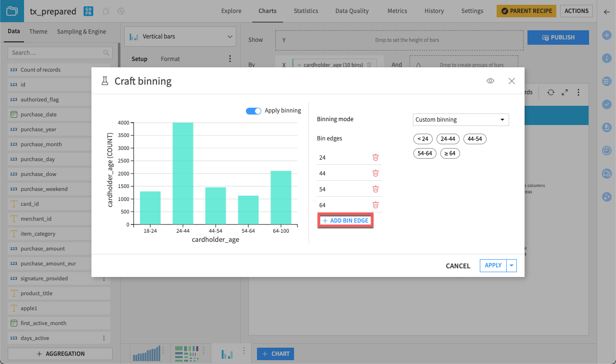Screen dimensions: 616x364
Task: Open the Settings tab
Action: click(472, 11)
